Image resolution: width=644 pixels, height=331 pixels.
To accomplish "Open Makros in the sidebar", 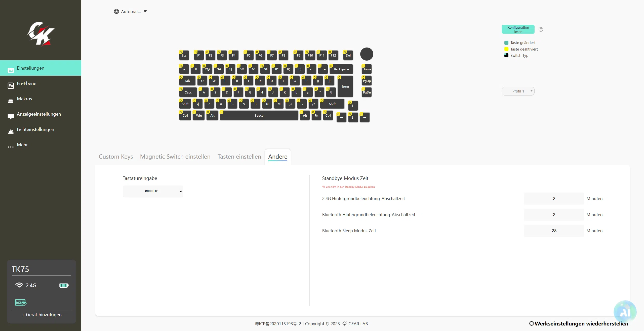I will coord(24,99).
